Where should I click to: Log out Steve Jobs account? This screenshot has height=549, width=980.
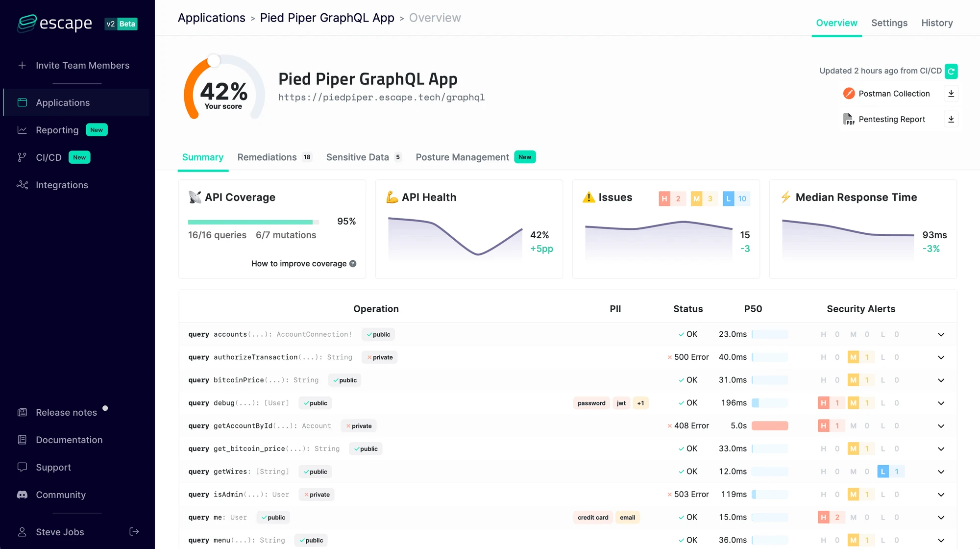(x=134, y=531)
